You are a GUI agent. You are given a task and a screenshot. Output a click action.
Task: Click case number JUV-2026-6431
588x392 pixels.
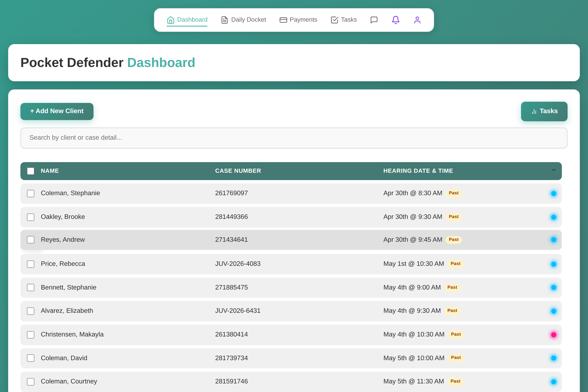click(238, 311)
